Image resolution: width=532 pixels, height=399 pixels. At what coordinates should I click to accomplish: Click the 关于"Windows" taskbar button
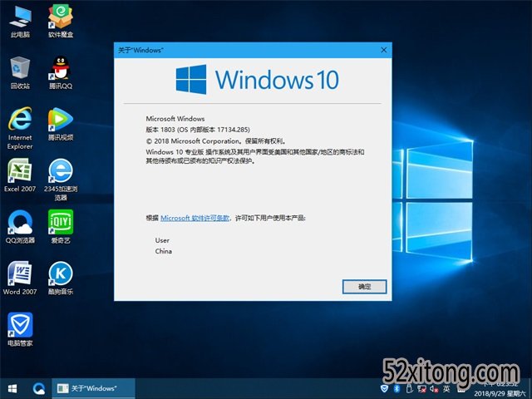point(93,388)
